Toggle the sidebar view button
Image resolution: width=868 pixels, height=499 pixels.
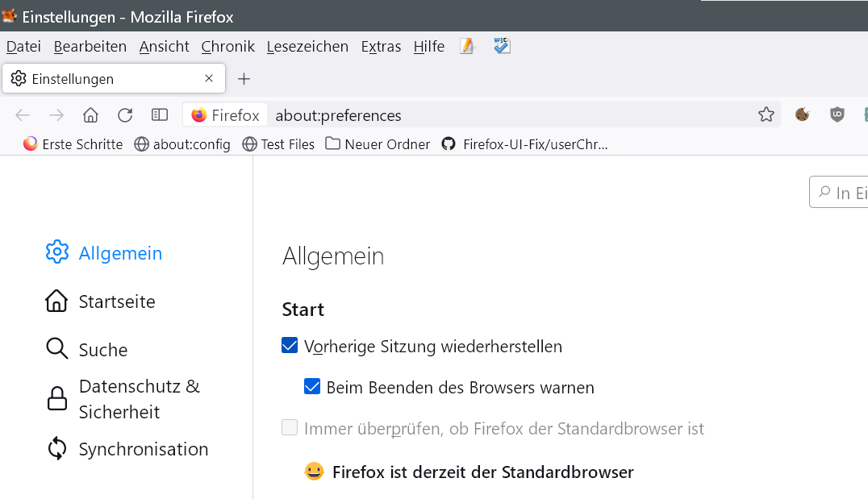click(160, 115)
